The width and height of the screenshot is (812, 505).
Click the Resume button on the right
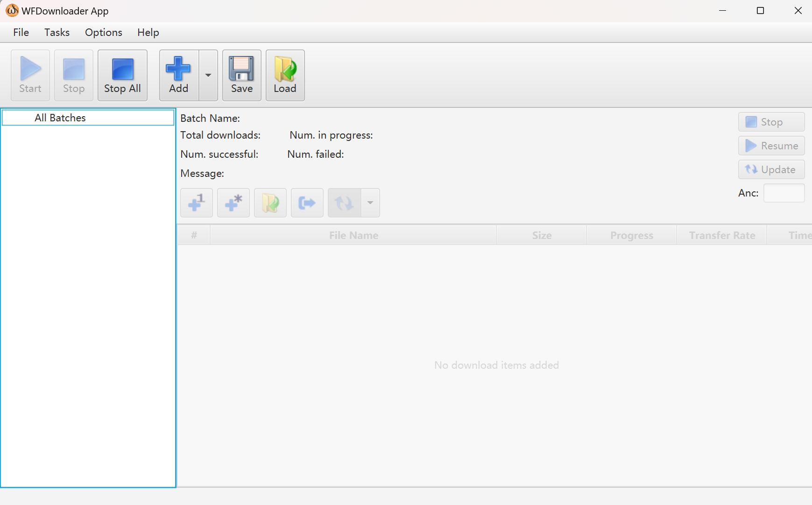[x=771, y=146]
